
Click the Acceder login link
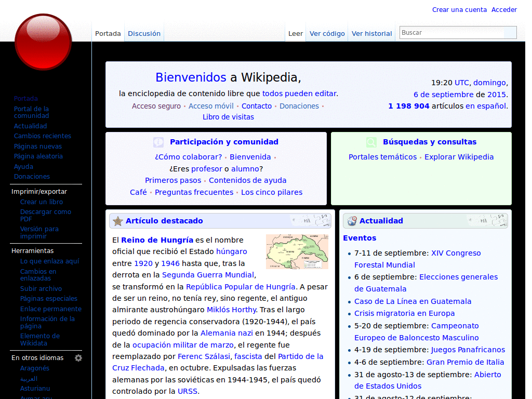504,9
